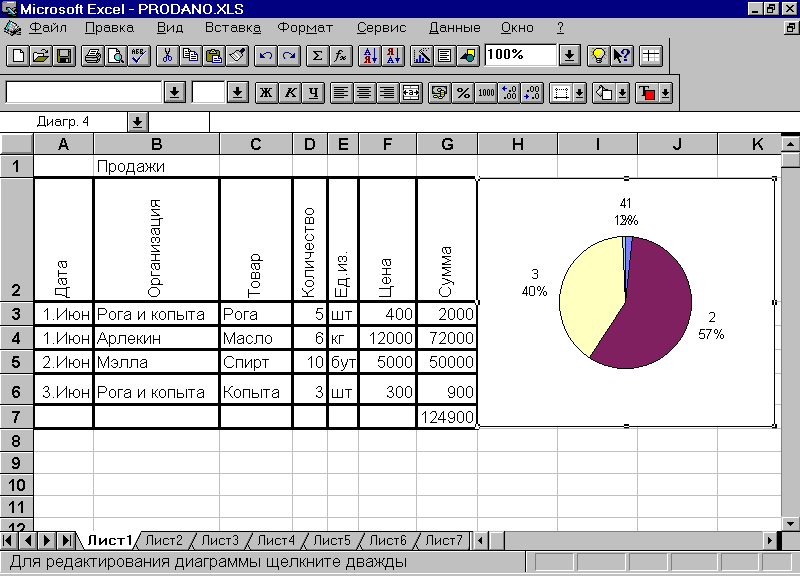Expand the Name Box dropdown arrow
The height and width of the screenshot is (576, 800).
pos(137,122)
